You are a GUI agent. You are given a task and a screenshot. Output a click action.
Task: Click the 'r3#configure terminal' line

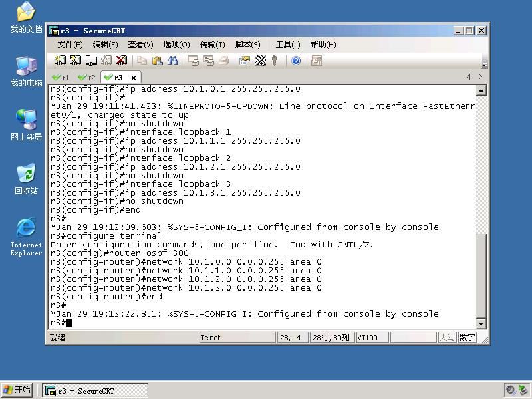pos(106,236)
